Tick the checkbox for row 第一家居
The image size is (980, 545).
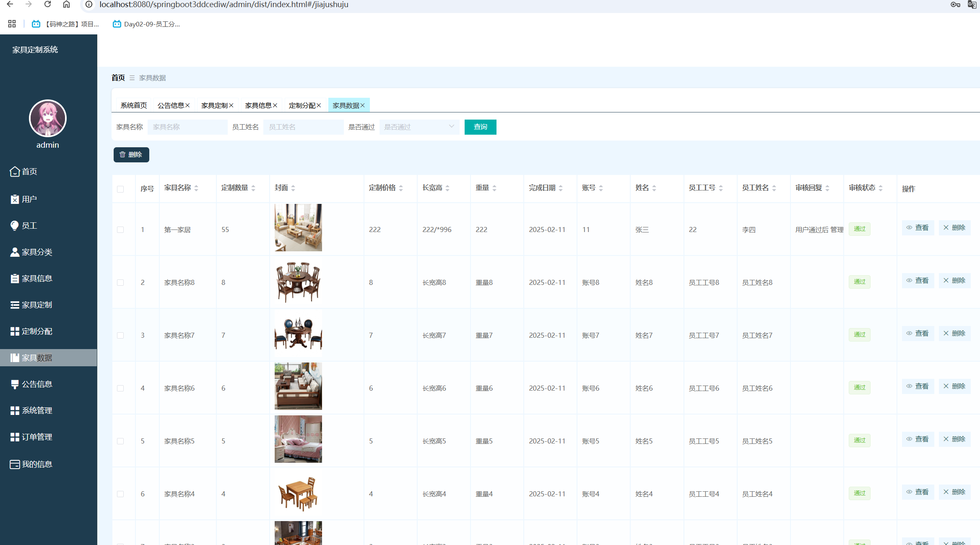click(x=120, y=230)
